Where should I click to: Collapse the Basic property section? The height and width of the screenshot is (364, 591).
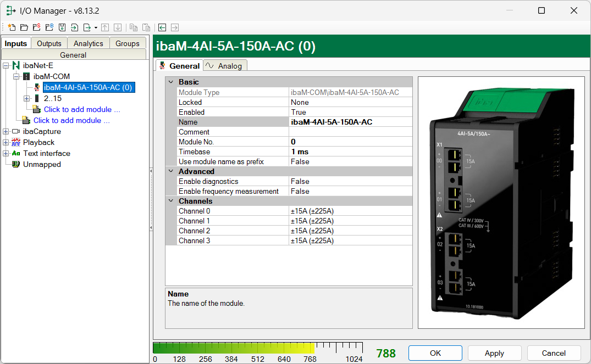tap(171, 82)
